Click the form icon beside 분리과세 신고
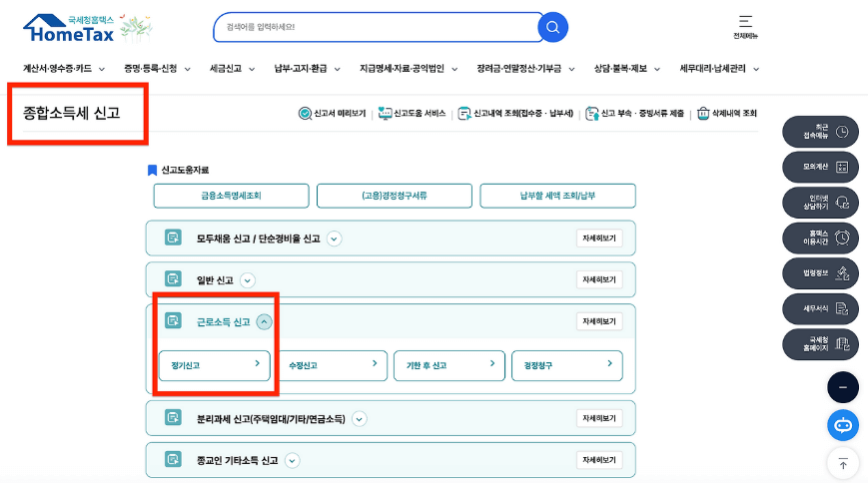 [173, 418]
